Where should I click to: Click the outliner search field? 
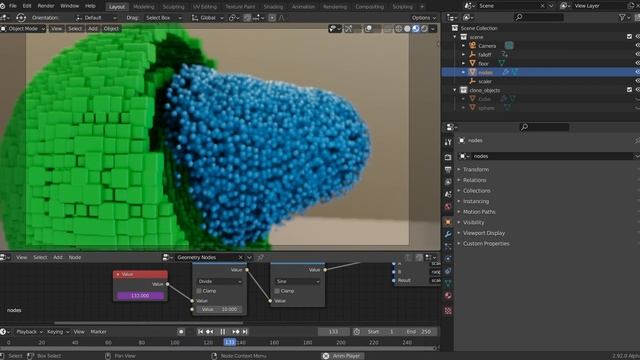click(539, 17)
